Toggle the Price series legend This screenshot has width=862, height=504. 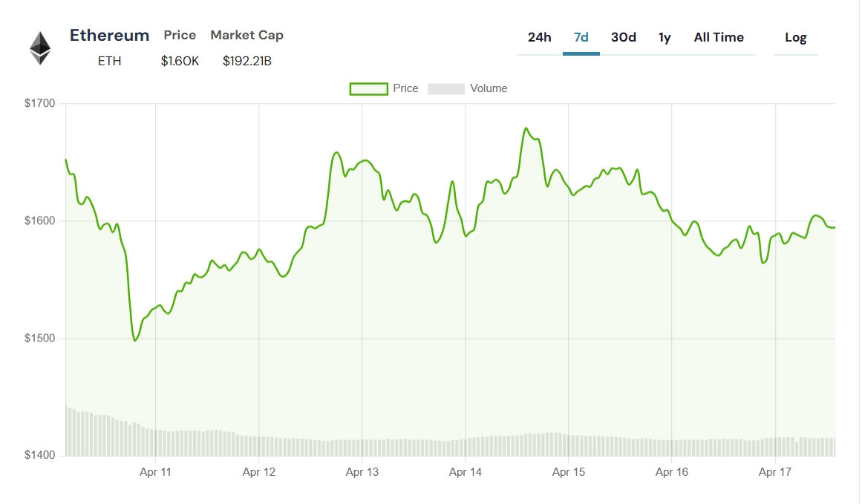click(x=384, y=88)
